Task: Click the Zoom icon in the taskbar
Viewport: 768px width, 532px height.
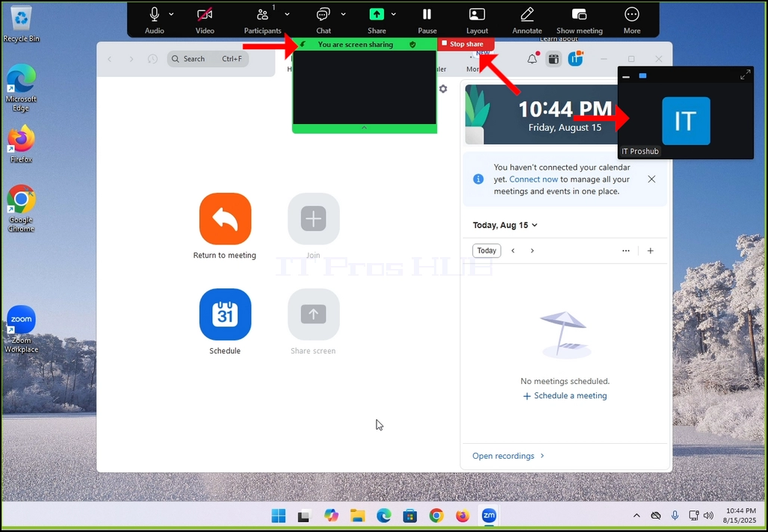Action: [x=489, y=516]
